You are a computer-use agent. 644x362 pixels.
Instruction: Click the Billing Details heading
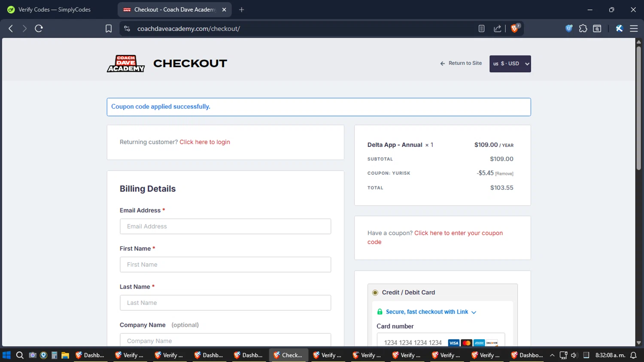click(x=148, y=189)
